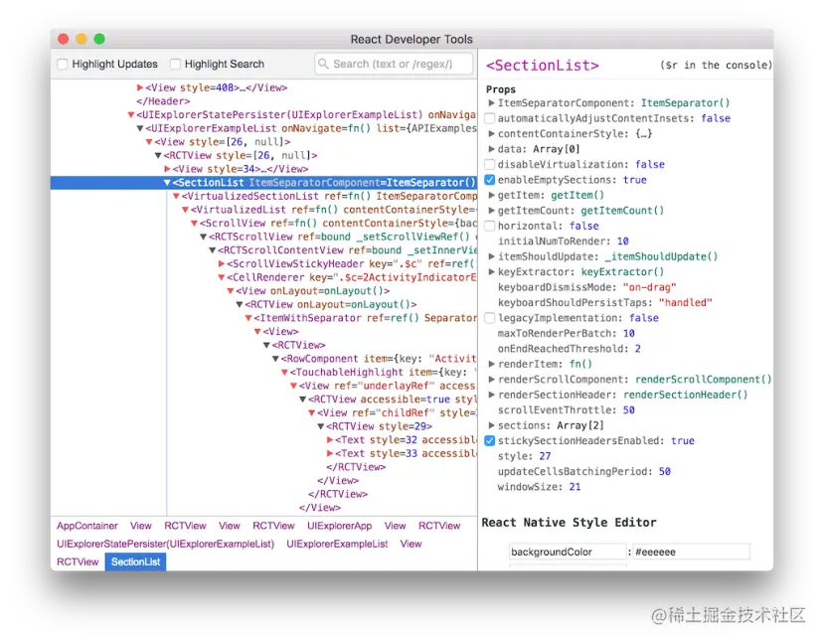Viewport: 825px width, 644px height.
Task: Collapse the VirtualizedList tree node
Action: pyautogui.click(x=185, y=210)
